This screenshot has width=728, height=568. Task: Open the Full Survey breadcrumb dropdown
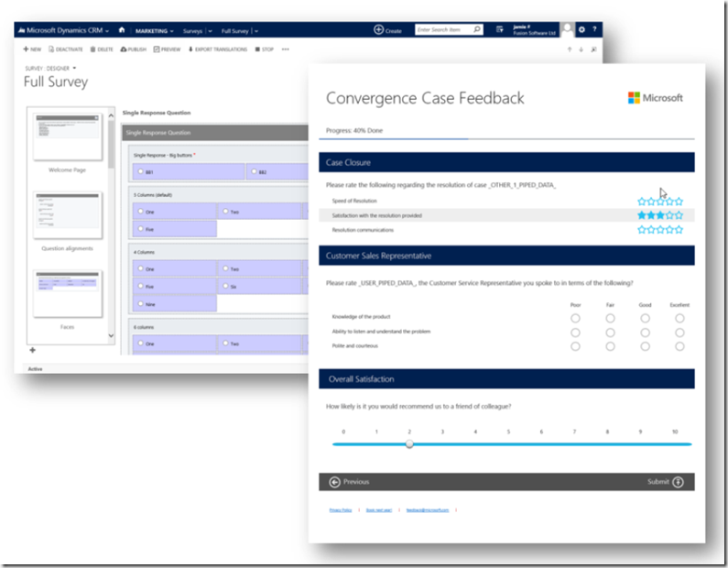[256, 31]
